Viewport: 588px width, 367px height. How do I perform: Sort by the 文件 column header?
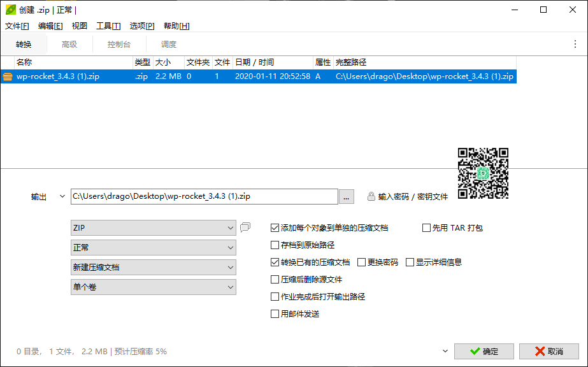click(x=222, y=62)
